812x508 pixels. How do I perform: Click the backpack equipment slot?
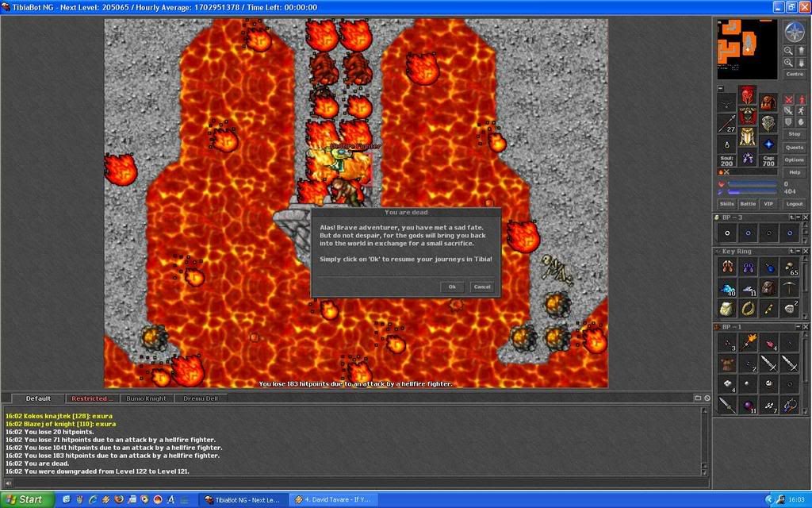(x=769, y=103)
